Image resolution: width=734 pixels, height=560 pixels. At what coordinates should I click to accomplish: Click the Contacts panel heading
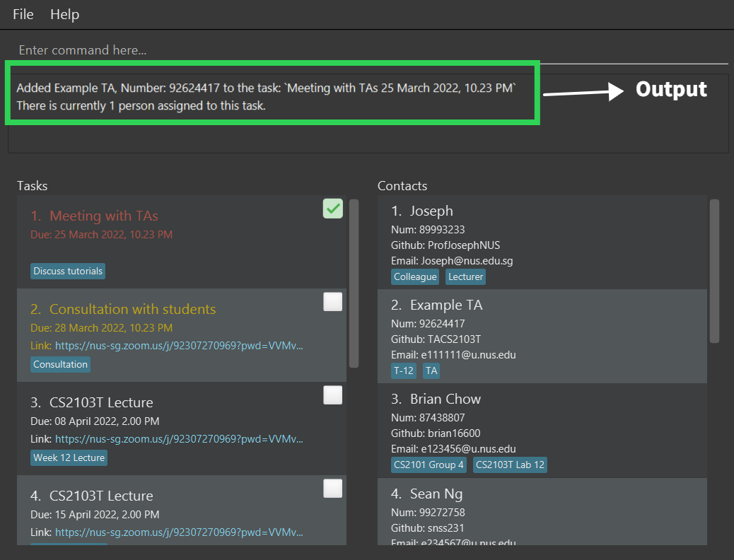(402, 186)
